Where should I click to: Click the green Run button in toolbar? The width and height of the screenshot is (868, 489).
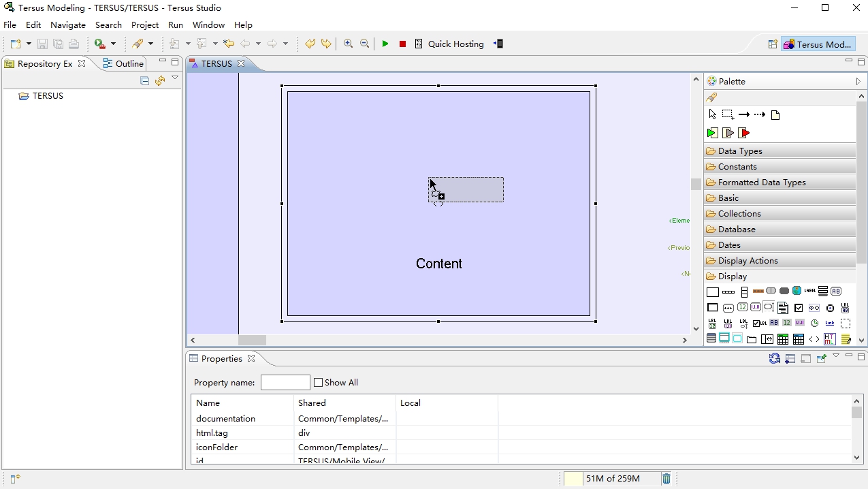pos(385,44)
